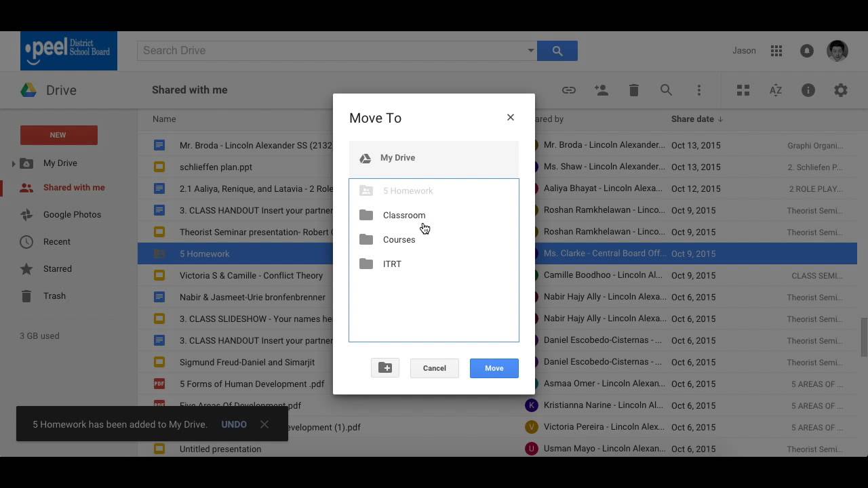Viewport: 868px width, 488px height.
Task: Open the Google apps grid
Action: pyautogui.click(x=776, y=51)
